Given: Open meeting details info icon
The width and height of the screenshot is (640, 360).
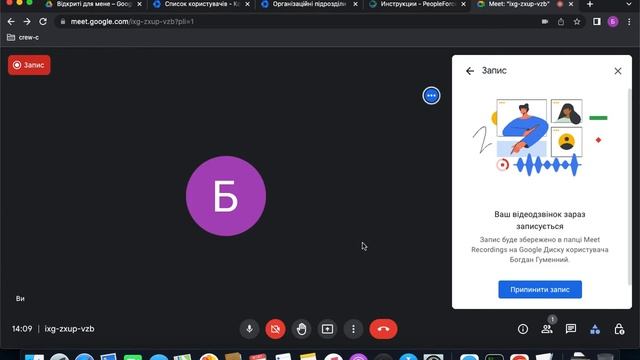Looking at the screenshot, I should (523, 329).
